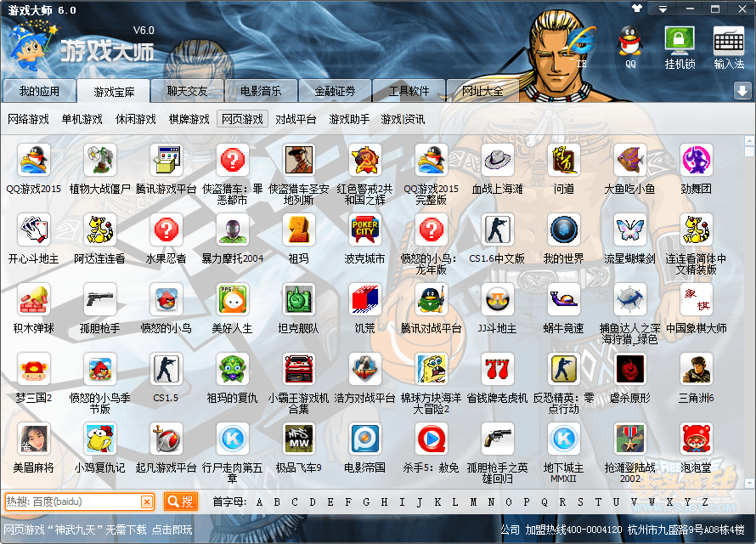Launch 坦克舰队 game
Image resolution: width=756 pixels, height=544 pixels.
click(299, 299)
